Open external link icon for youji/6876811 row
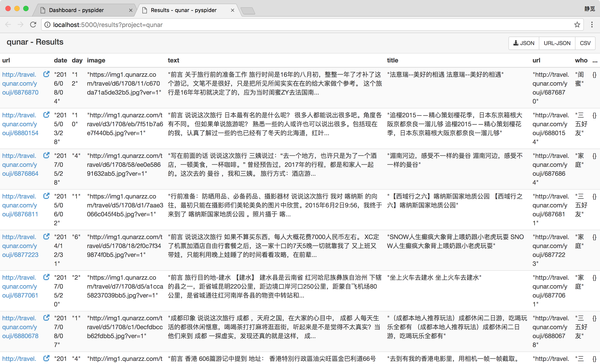The image size is (600, 364). tap(46, 196)
